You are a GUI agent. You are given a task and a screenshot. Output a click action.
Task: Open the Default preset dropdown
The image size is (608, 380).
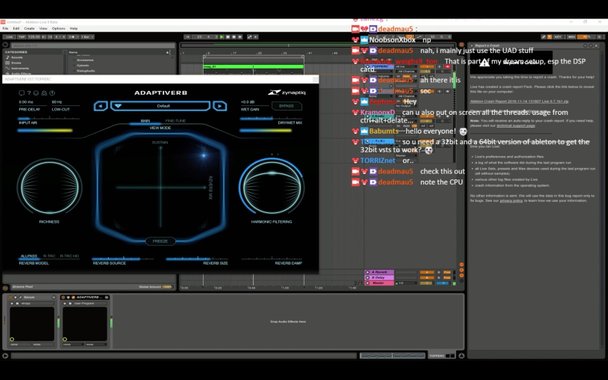pyautogui.click(x=161, y=106)
